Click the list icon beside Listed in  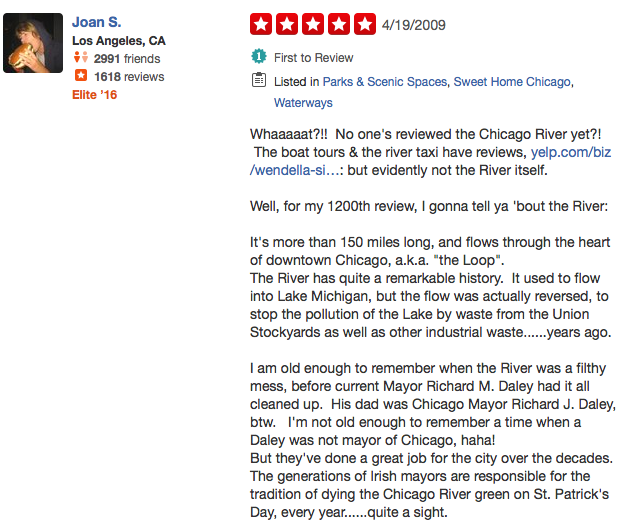259,80
